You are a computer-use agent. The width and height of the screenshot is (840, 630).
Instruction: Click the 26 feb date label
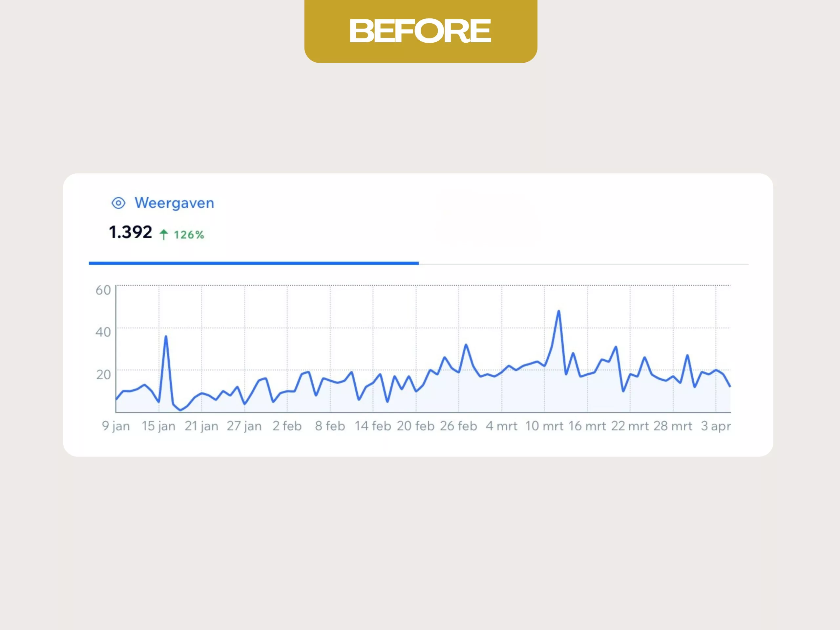click(458, 426)
